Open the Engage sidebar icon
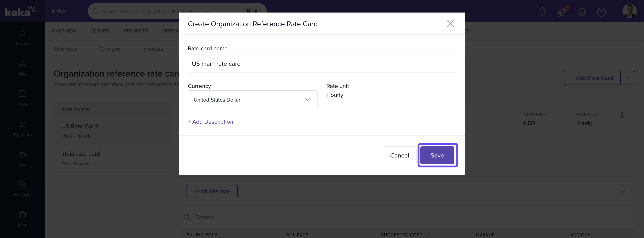This screenshot has height=238, width=644. (x=22, y=189)
